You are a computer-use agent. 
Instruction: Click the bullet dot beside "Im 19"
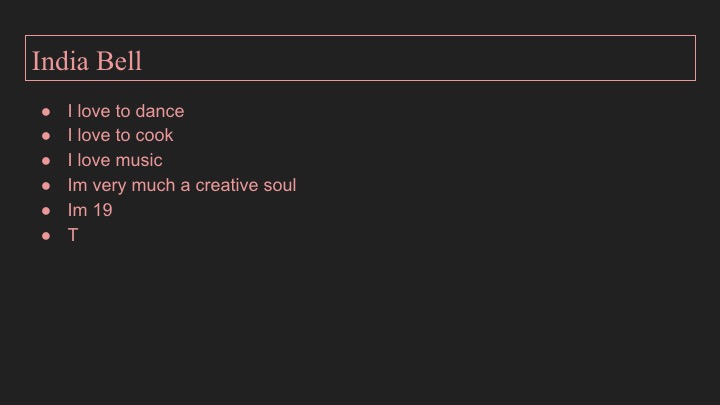[x=46, y=210]
